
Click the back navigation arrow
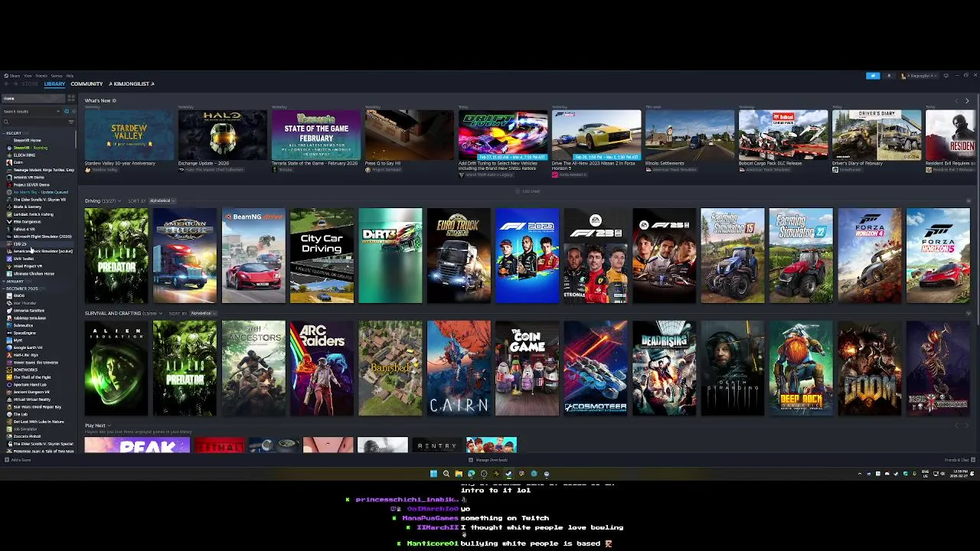(x=7, y=84)
